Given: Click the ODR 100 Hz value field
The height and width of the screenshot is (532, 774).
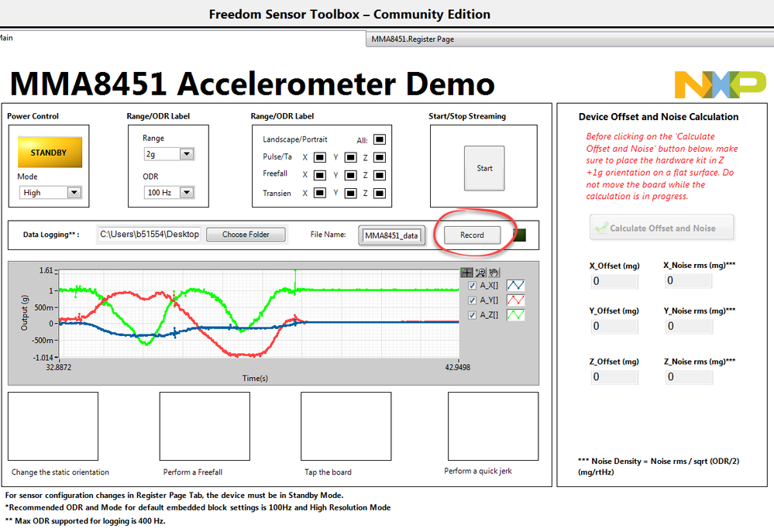Looking at the screenshot, I should 162,193.
